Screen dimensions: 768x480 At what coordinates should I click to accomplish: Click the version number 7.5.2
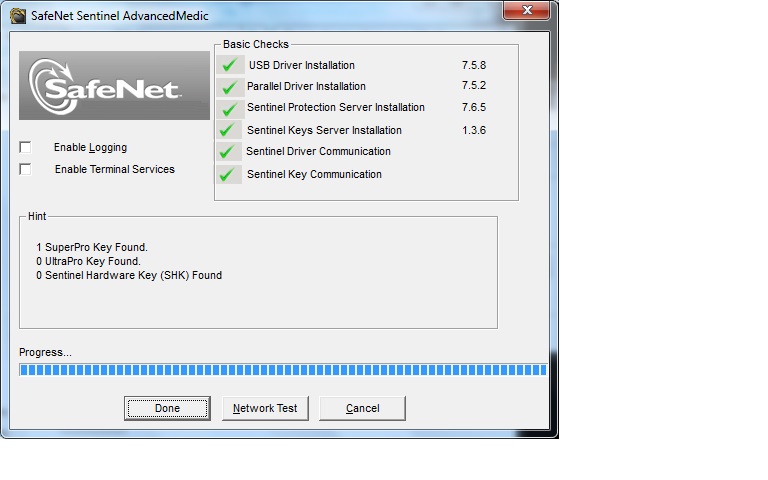coord(474,85)
